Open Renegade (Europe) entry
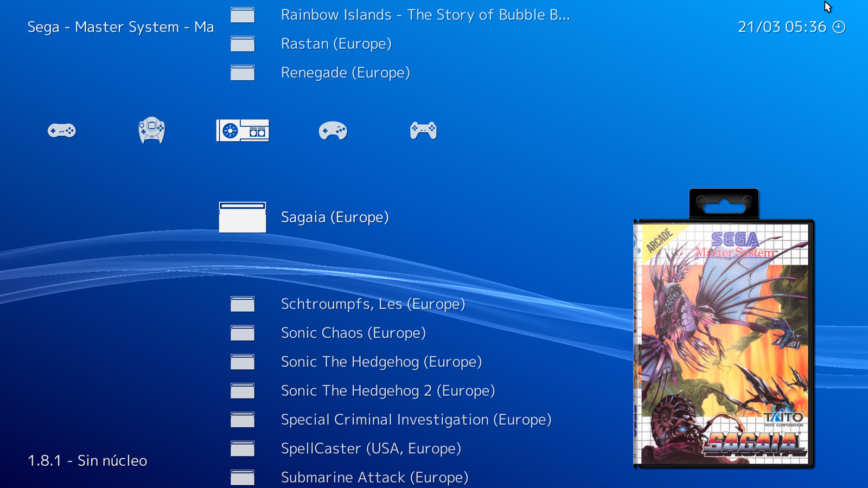This screenshot has height=488, width=868. click(x=346, y=72)
